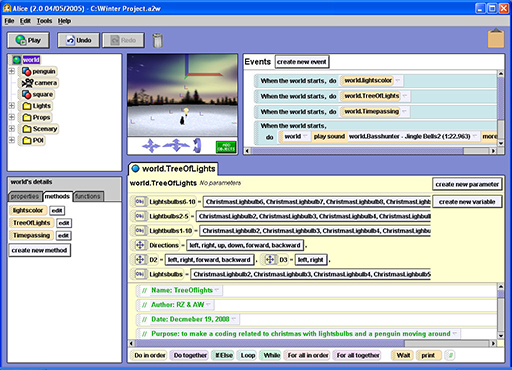Click Lightsbulbs6-10 object list icon
The height and width of the screenshot is (370, 512).
140,202
